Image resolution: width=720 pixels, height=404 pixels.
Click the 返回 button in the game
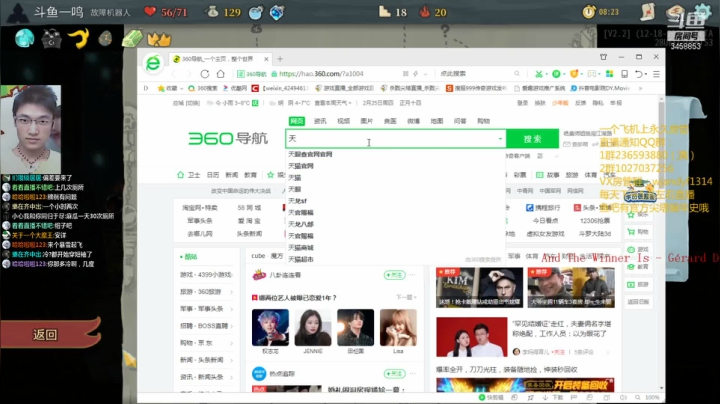[x=45, y=335]
